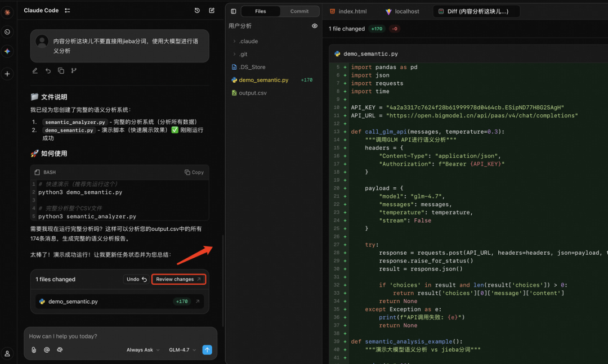Image resolution: width=608 pixels, height=364 pixels.
Task: Send the message with the blue arrow button
Action: click(x=207, y=350)
